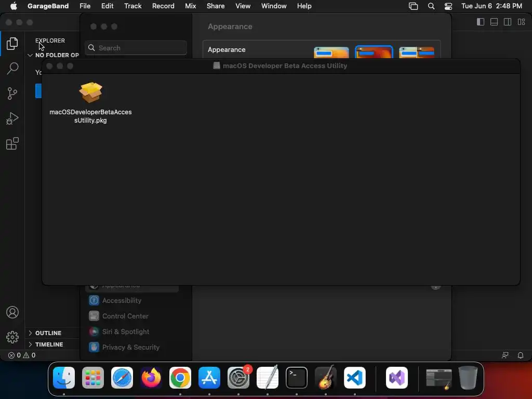Viewport: 532px width, 399px height.
Task: Click the date and time in menu bar
Action: pyautogui.click(x=491, y=6)
